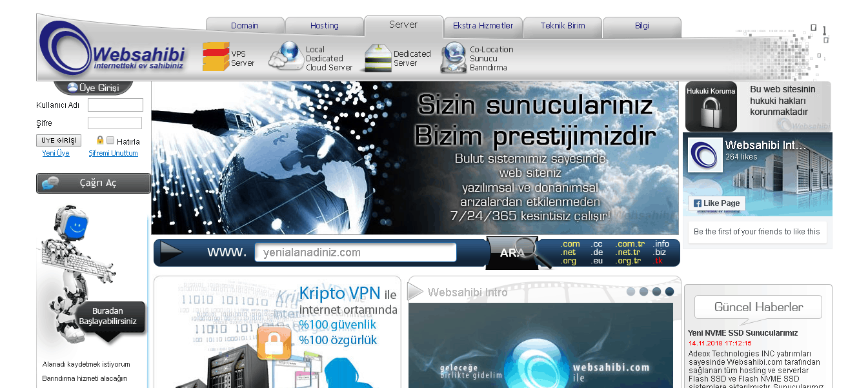868x388 pixels.
Task: Open the Yeni Üye registration link
Action: coord(56,154)
